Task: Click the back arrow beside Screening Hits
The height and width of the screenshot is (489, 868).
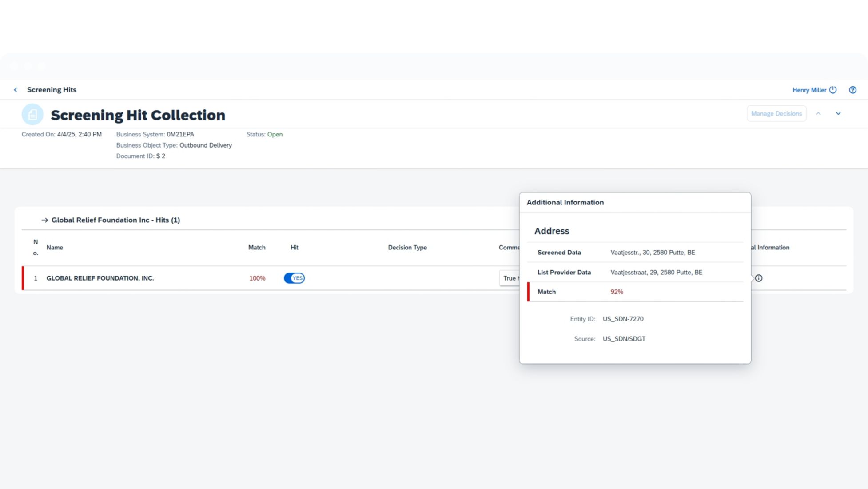Action: tap(16, 90)
